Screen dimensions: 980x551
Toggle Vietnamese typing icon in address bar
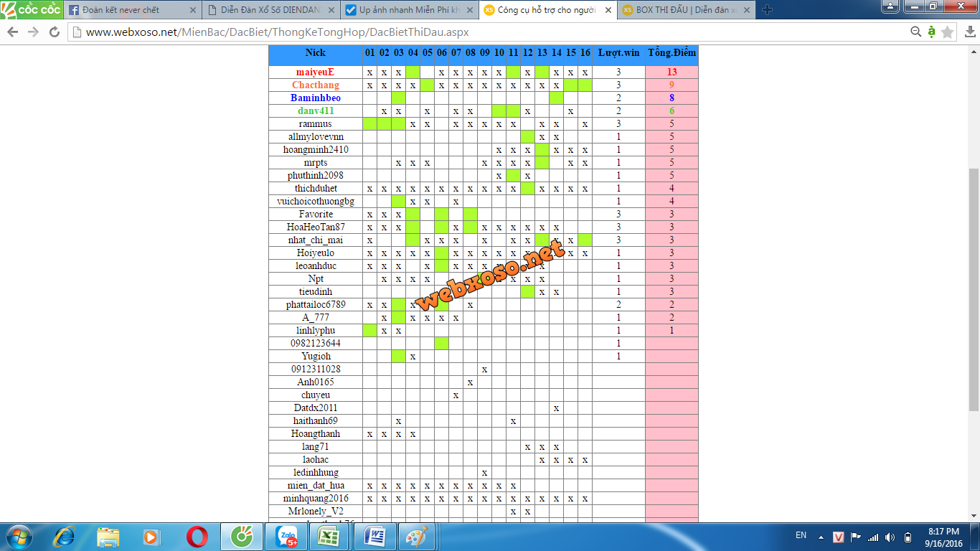point(931,32)
